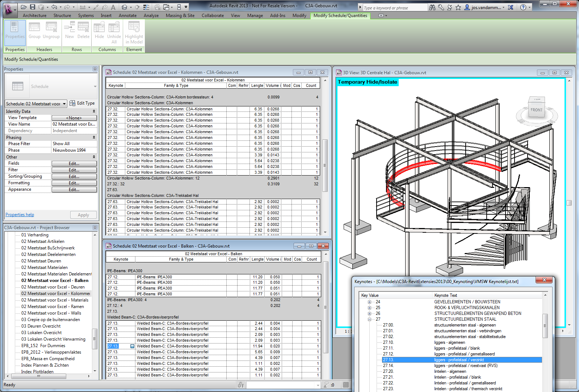This screenshot has width=579, height=392.
Task: Click the Sorting/Grouping Edit button
Action: pos(74,177)
